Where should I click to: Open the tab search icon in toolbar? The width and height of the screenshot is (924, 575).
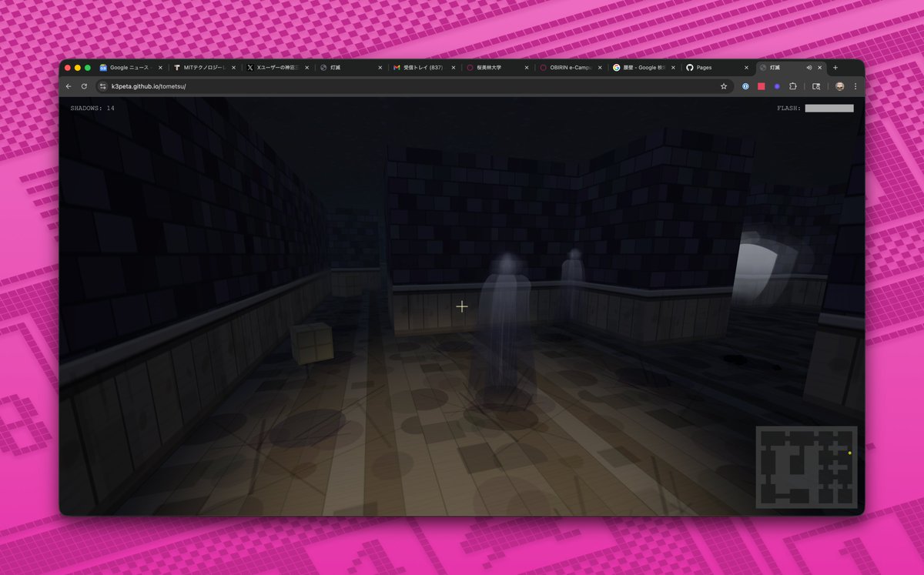point(816,86)
